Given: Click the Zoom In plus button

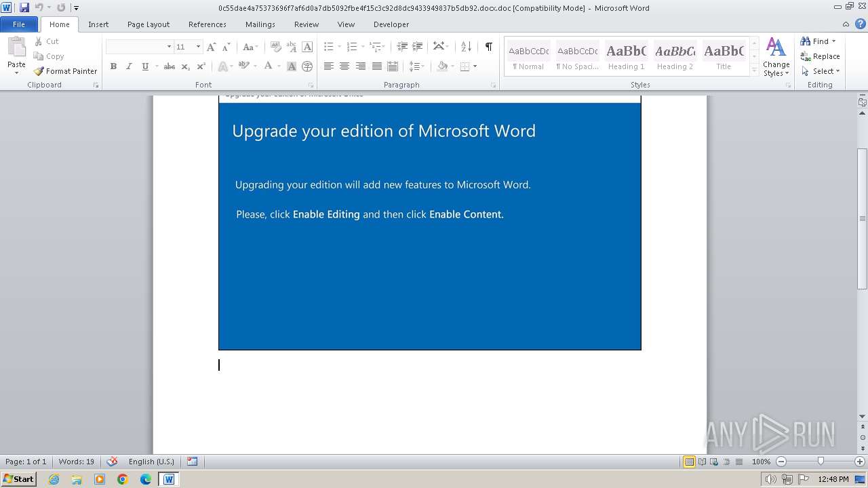Looking at the screenshot, I should [x=859, y=462].
